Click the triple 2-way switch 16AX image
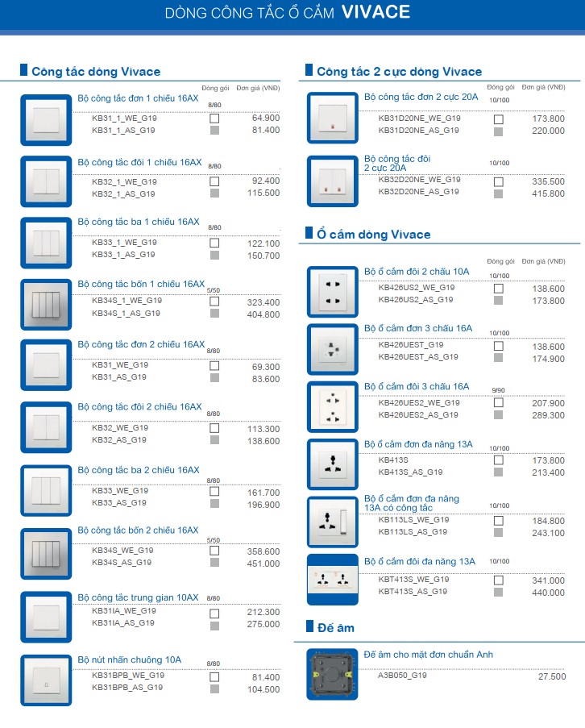Viewport: 585px width, 728px height. click(x=46, y=490)
